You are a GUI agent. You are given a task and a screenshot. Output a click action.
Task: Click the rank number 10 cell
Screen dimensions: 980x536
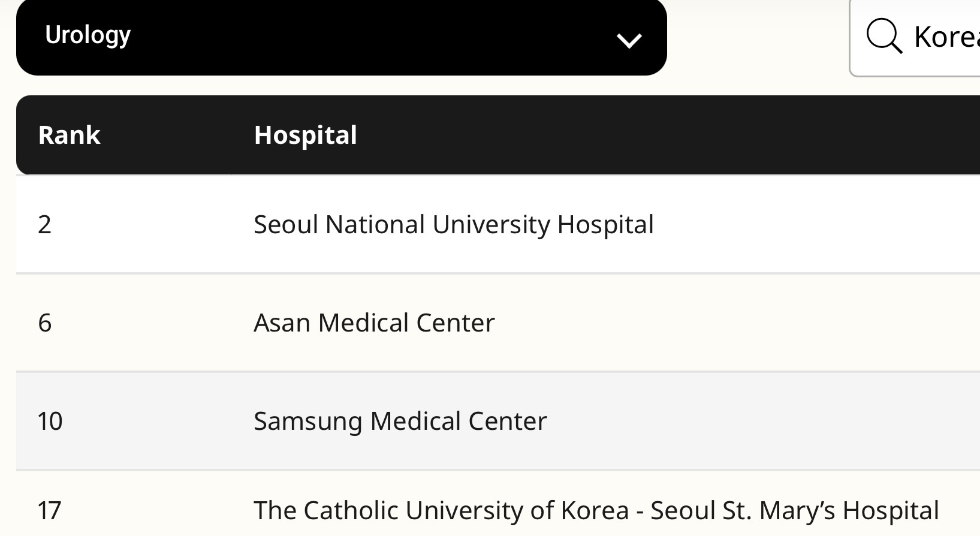(x=50, y=421)
